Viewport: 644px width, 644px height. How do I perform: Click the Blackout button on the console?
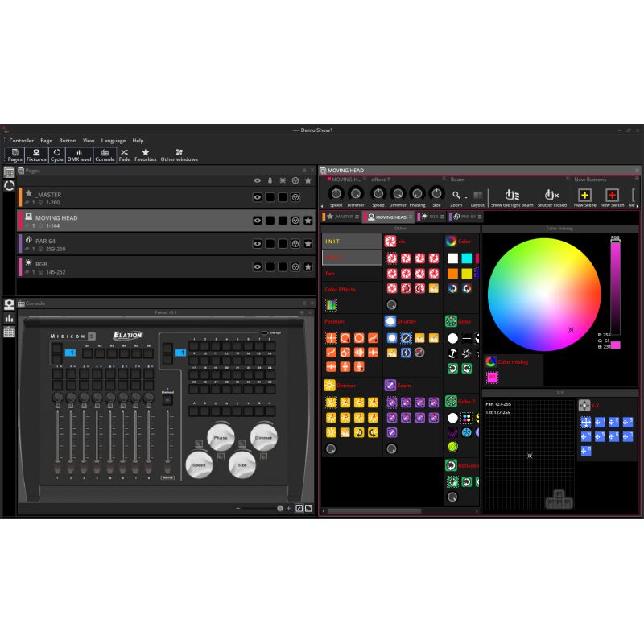coord(167,398)
